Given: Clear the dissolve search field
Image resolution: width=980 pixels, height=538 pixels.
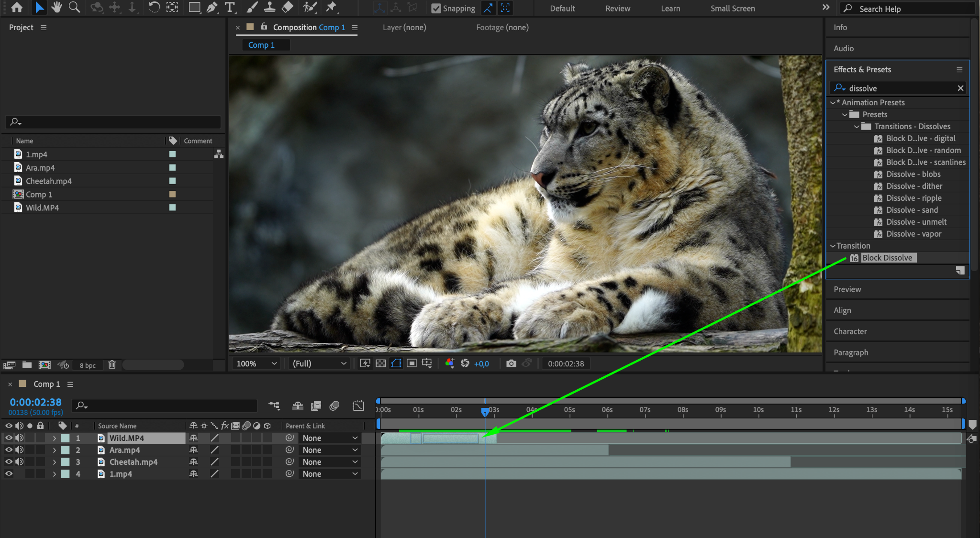Looking at the screenshot, I should coord(960,88).
